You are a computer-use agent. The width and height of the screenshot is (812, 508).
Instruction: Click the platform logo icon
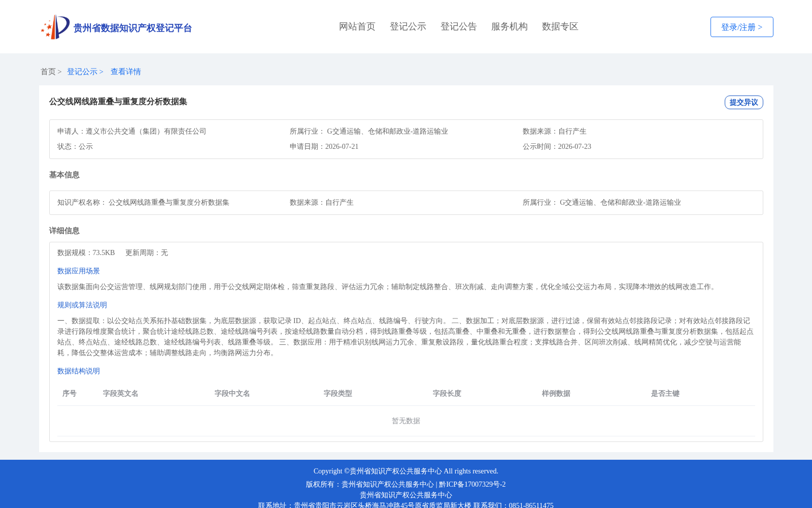click(x=55, y=27)
